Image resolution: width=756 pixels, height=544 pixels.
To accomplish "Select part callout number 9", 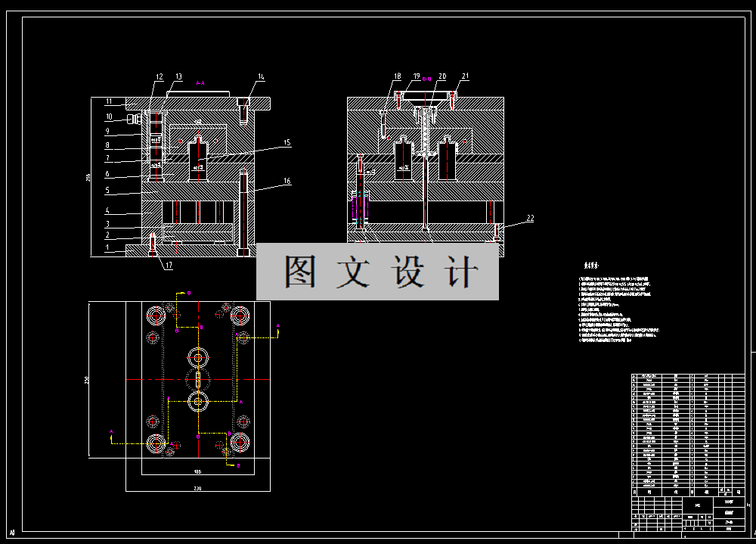I will click(107, 131).
